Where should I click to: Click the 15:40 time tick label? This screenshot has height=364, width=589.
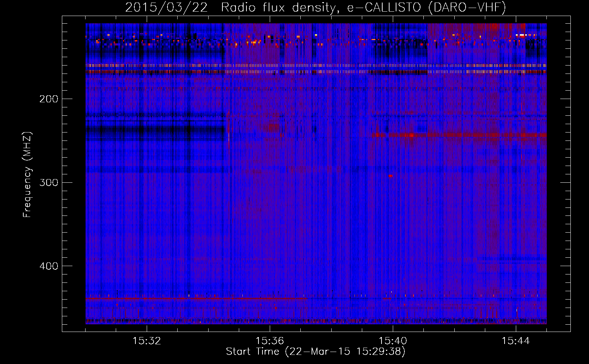393,341
